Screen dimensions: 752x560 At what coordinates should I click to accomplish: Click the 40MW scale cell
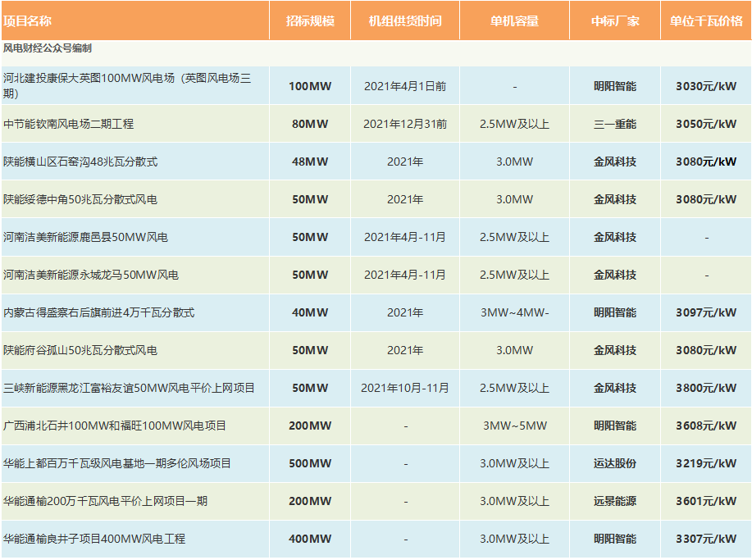[x=310, y=312]
